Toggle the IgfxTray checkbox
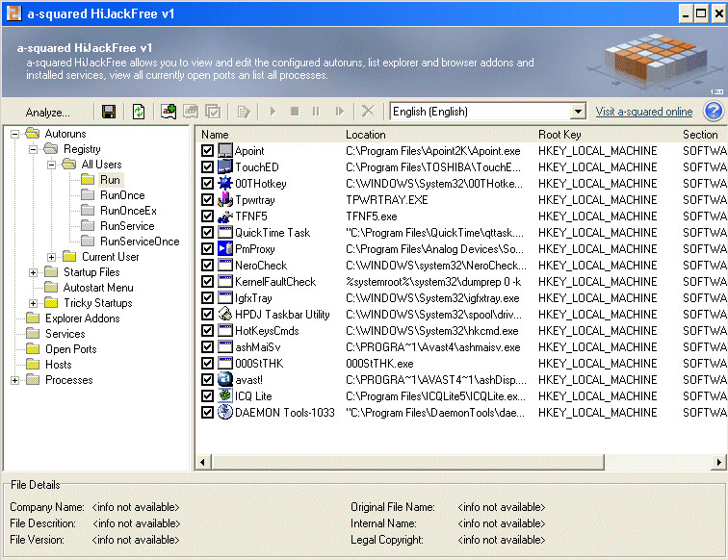Image resolution: width=728 pixels, height=560 pixels. click(208, 297)
